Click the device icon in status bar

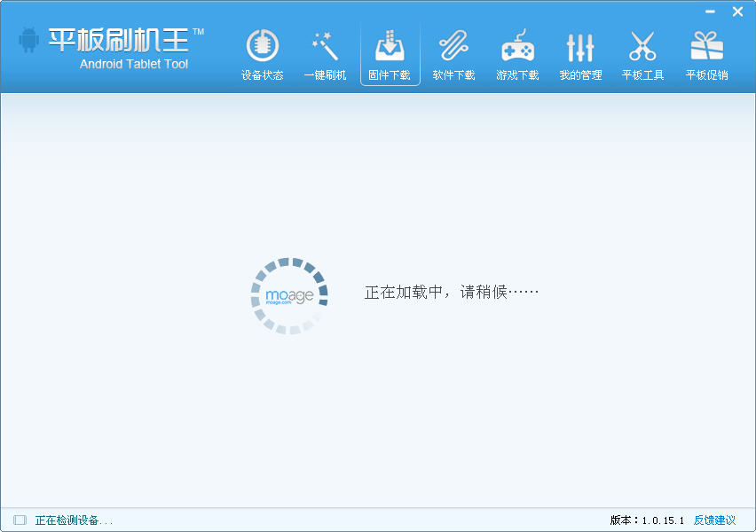[20, 520]
